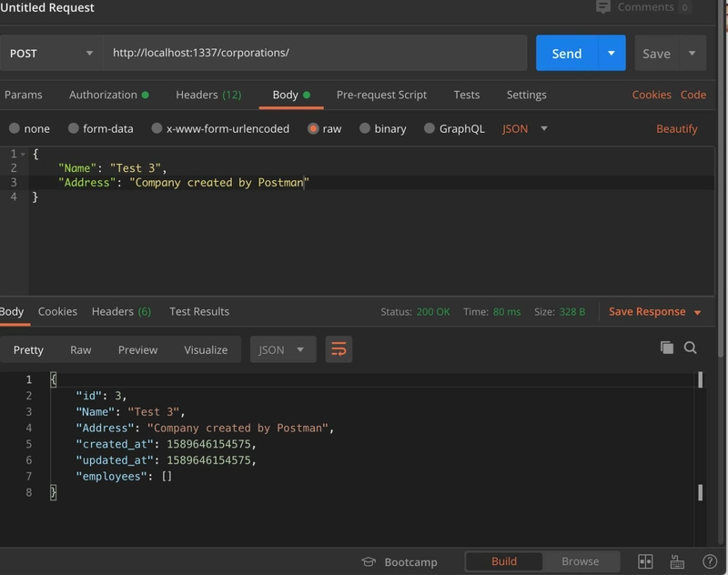Open keyboard shortcuts icon in status bar
728x575 pixels.
click(677, 561)
